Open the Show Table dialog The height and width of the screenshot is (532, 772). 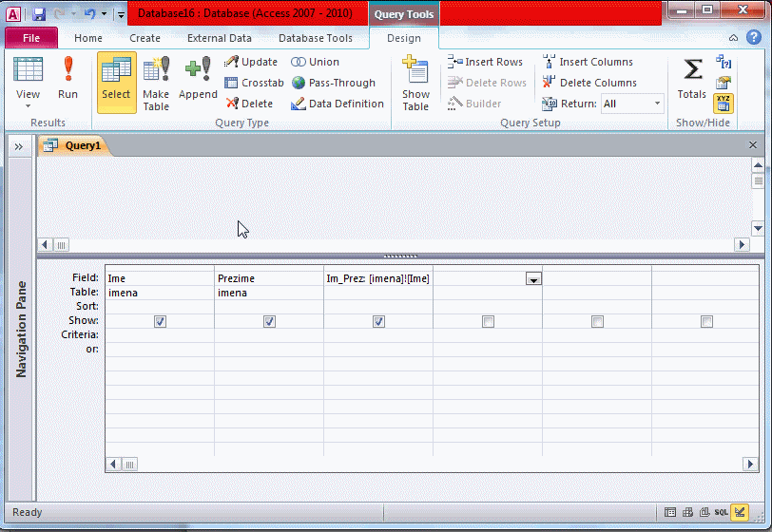coord(415,83)
